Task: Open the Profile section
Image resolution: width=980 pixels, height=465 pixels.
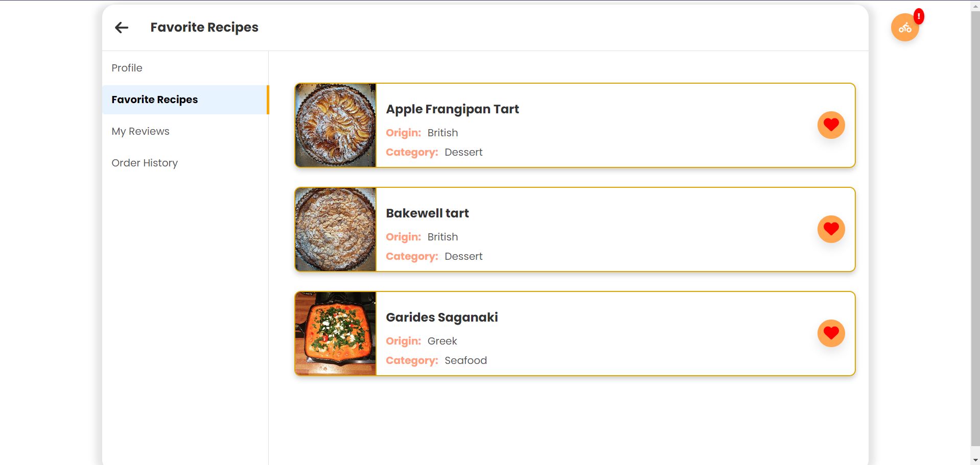Action: pos(127,68)
